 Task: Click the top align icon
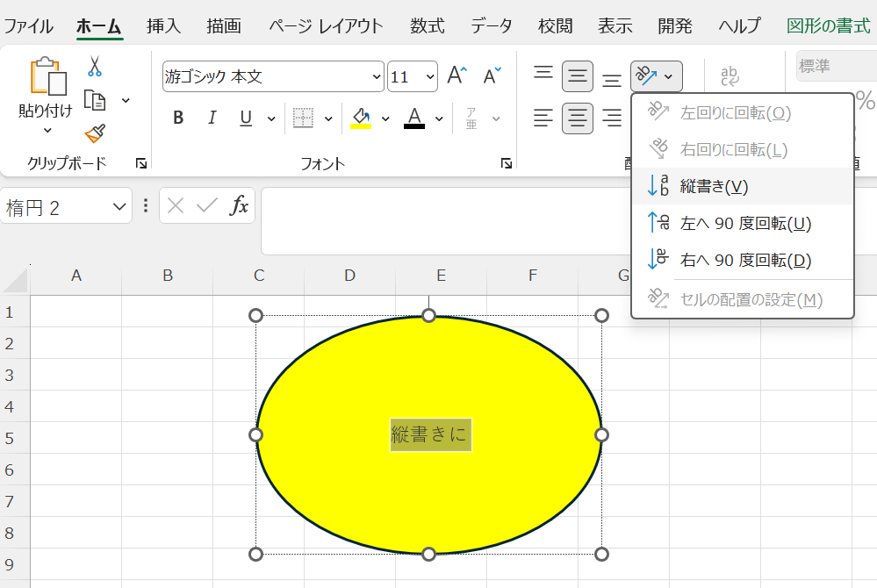[x=543, y=76]
